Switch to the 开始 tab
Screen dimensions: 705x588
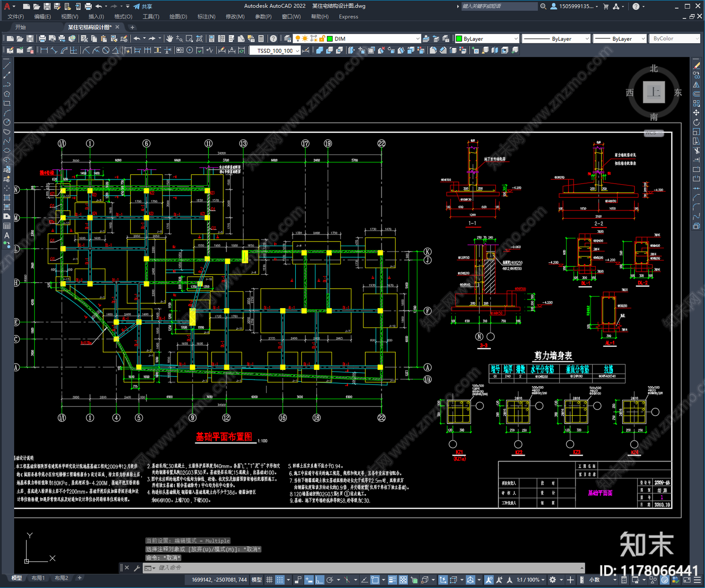click(21, 27)
